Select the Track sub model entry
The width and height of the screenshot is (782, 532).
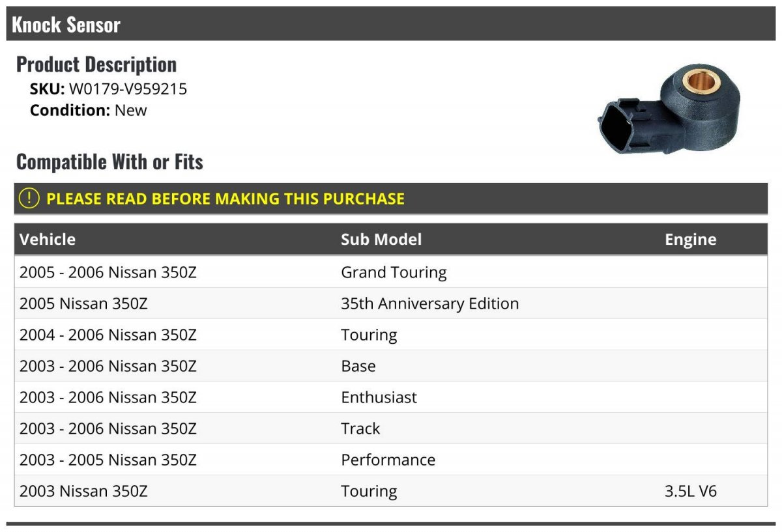[360, 428]
